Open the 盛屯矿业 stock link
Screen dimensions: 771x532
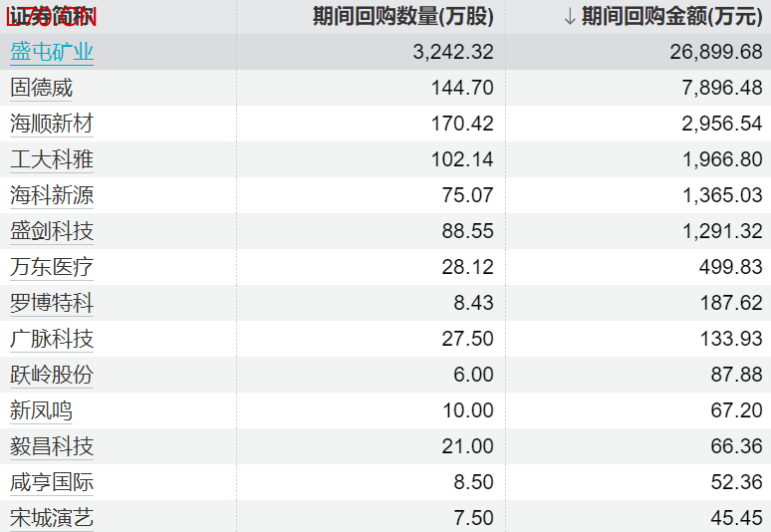[52, 52]
